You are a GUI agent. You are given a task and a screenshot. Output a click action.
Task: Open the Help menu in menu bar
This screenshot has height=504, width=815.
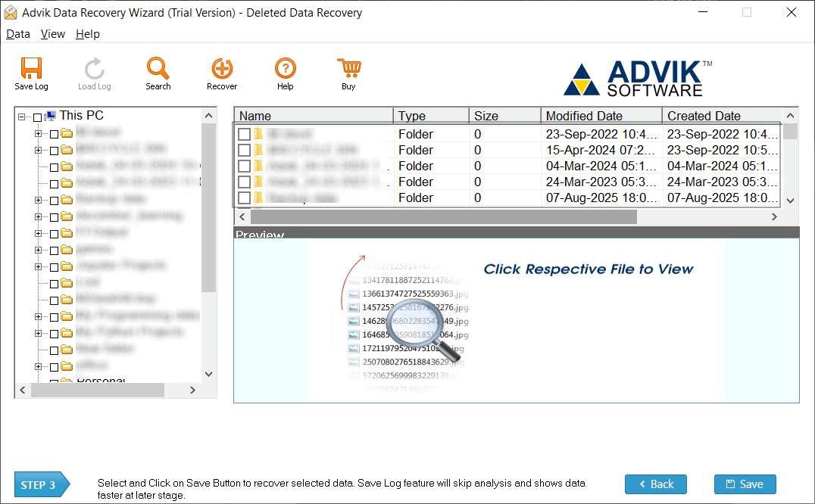click(87, 34)
